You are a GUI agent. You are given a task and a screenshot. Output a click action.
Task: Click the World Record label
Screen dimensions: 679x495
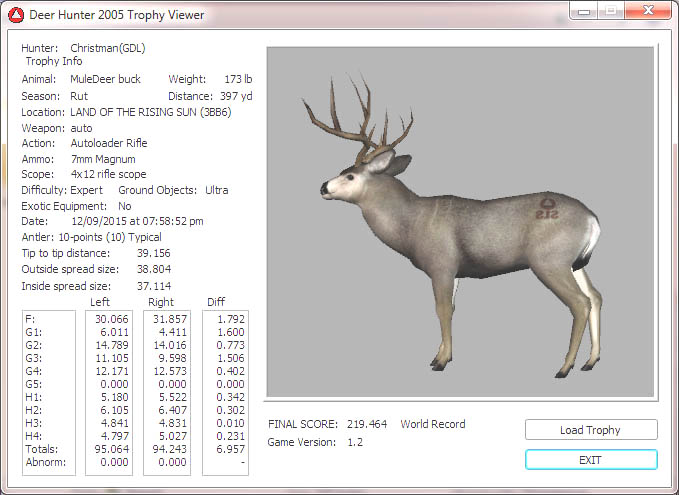pyautogui.click(x=433, y=424)
